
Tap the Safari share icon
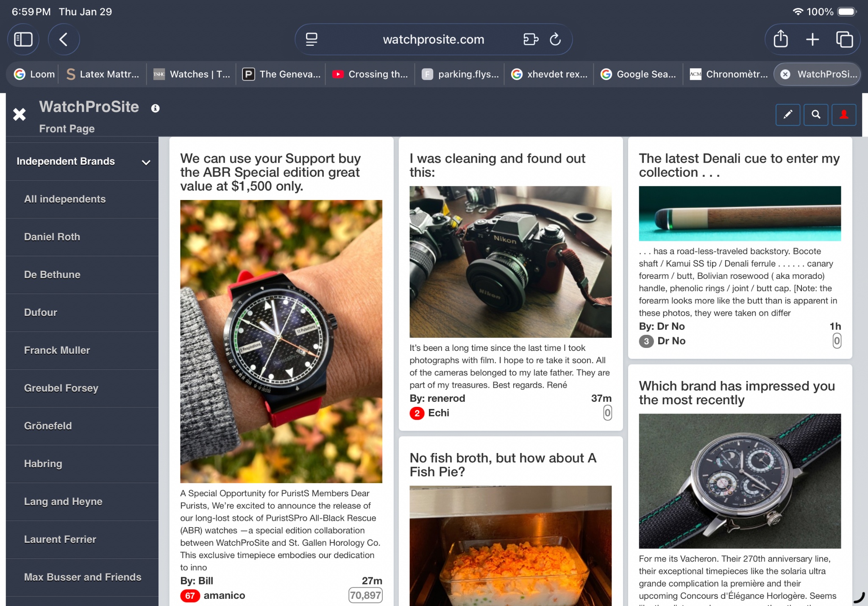tap(780, 39)
